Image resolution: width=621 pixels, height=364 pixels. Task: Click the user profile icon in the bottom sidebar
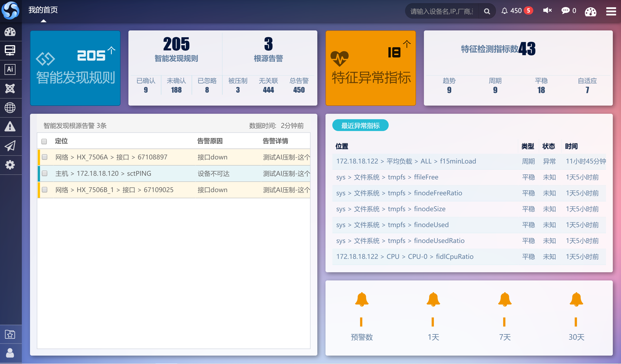pyautogui.click(x=10, y=353)
